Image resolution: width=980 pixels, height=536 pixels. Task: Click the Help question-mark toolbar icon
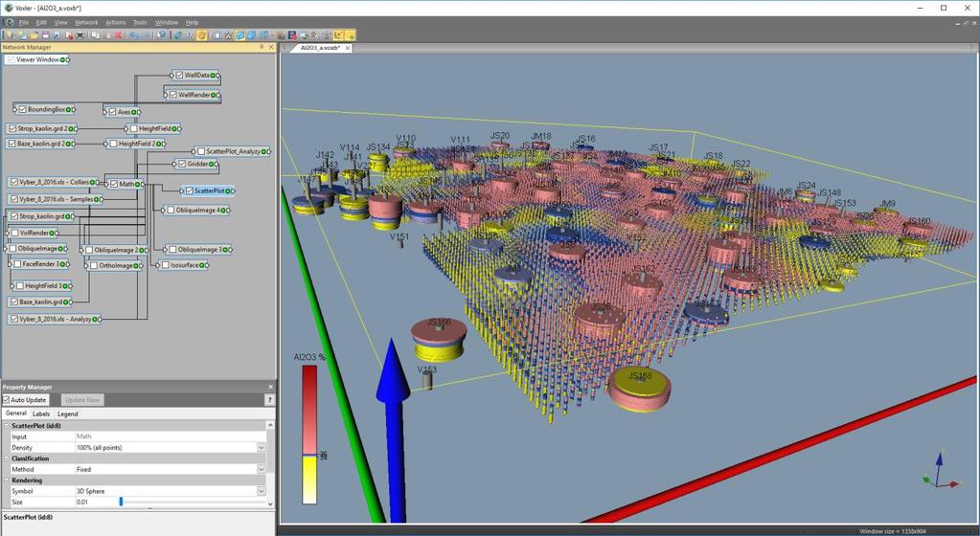point(160,35)
